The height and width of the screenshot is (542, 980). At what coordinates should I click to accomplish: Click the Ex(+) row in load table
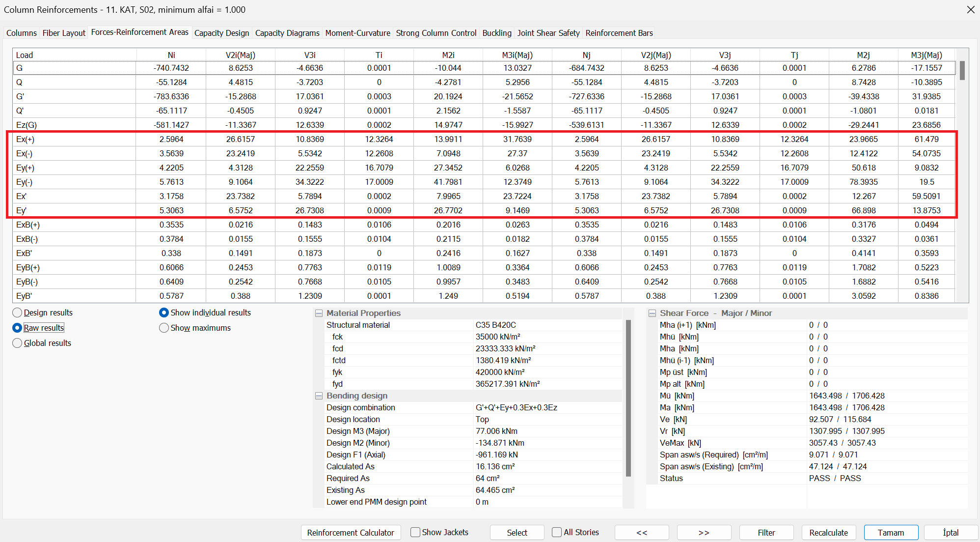26,140
